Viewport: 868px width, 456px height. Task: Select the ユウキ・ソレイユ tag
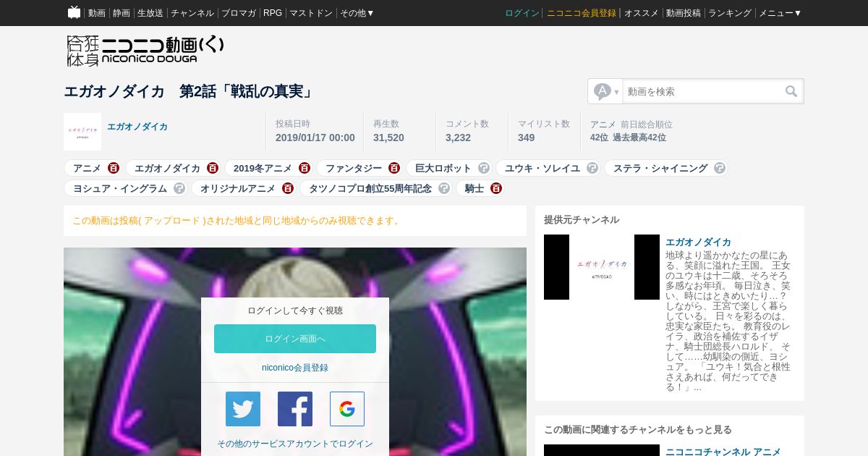pyautogui.click(x=542, y=168)
